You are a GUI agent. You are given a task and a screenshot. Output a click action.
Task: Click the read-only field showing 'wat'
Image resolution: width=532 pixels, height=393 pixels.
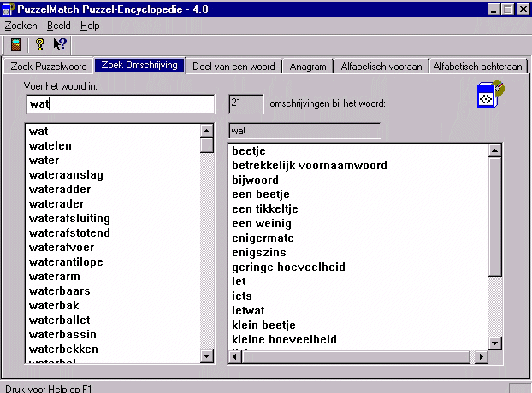(304, 131)
